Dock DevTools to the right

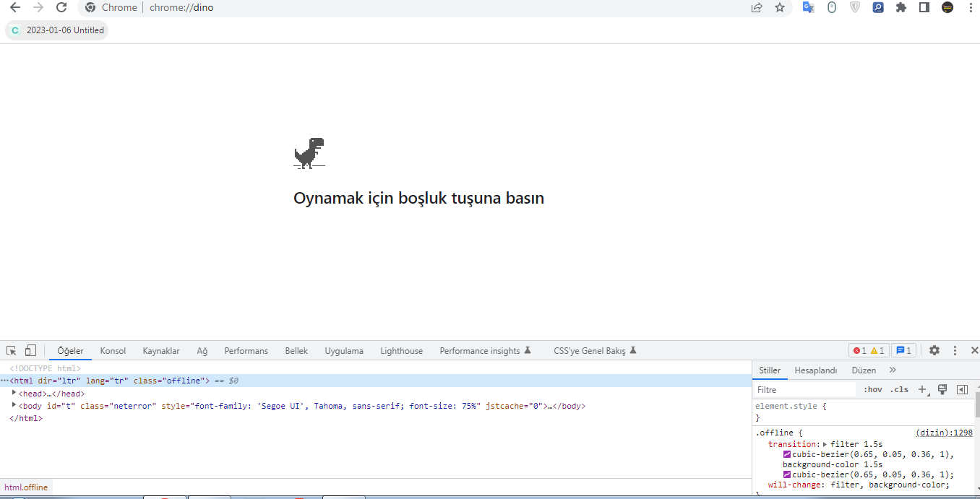click(962, 389)
